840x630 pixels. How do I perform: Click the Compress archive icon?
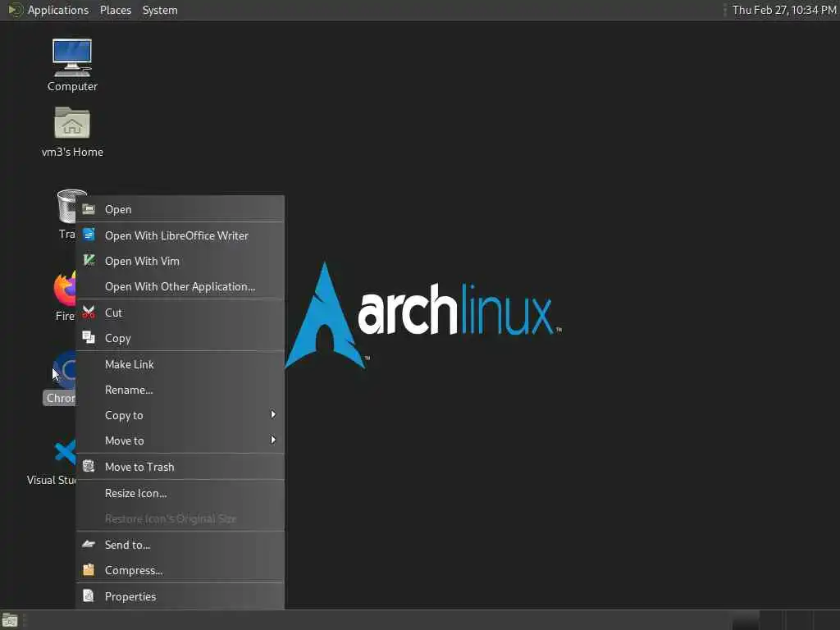(x=89, y=570)
